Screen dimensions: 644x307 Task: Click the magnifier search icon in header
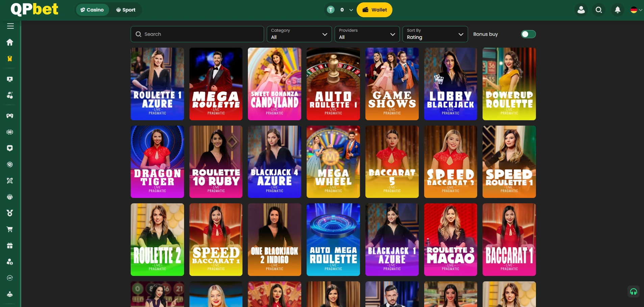[599, 10]
